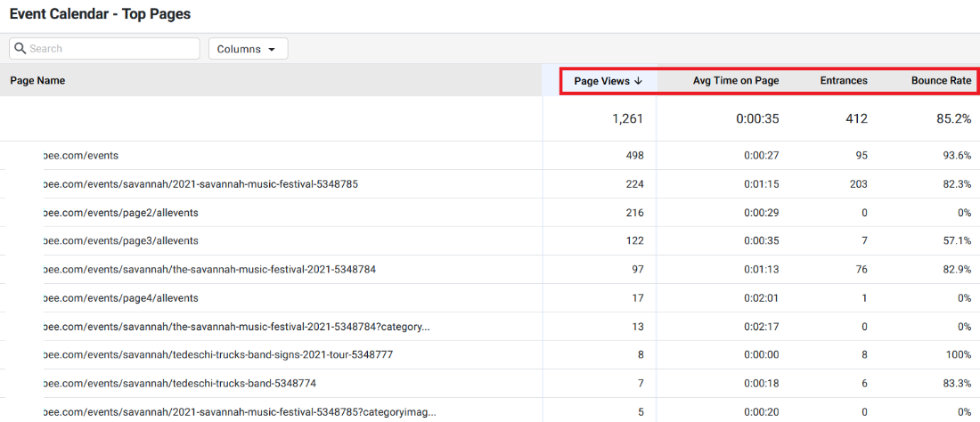Click the 5348784?category... truncated page name
980x422 pixels.
coord(237,327)
